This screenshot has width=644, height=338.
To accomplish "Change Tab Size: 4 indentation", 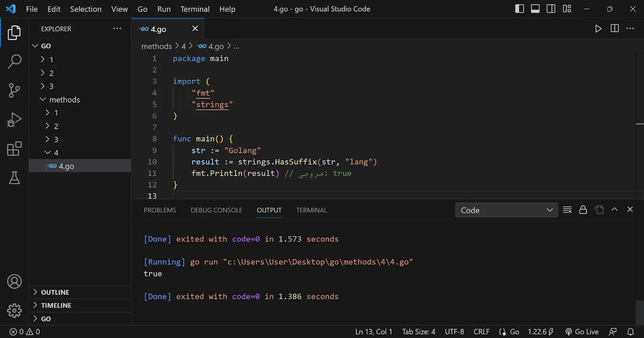I will [x=419, y=332].
